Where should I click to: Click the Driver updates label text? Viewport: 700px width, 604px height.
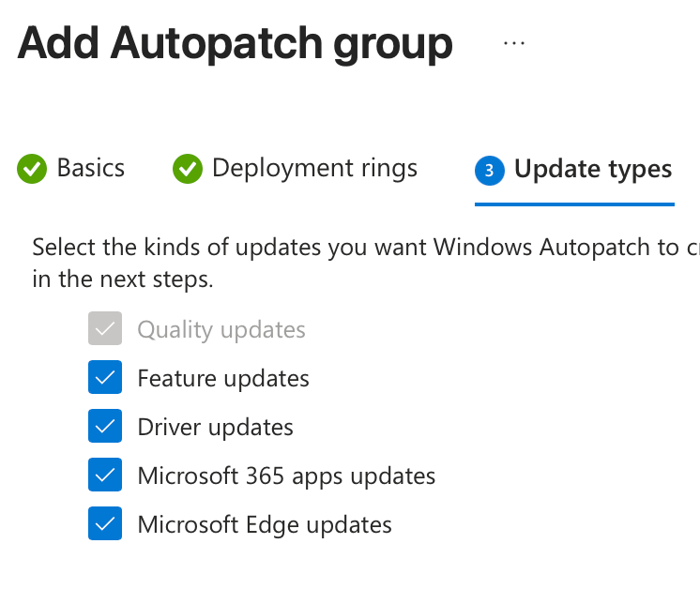point(216,428)
